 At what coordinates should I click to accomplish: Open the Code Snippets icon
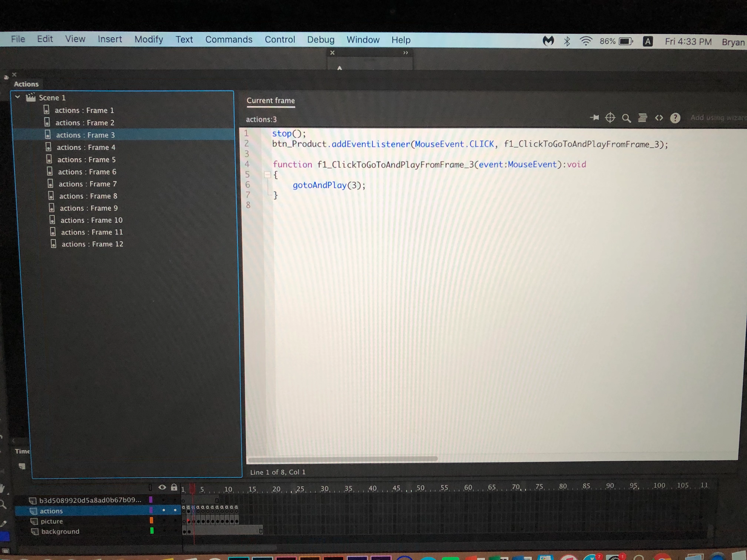pos(659,118)
